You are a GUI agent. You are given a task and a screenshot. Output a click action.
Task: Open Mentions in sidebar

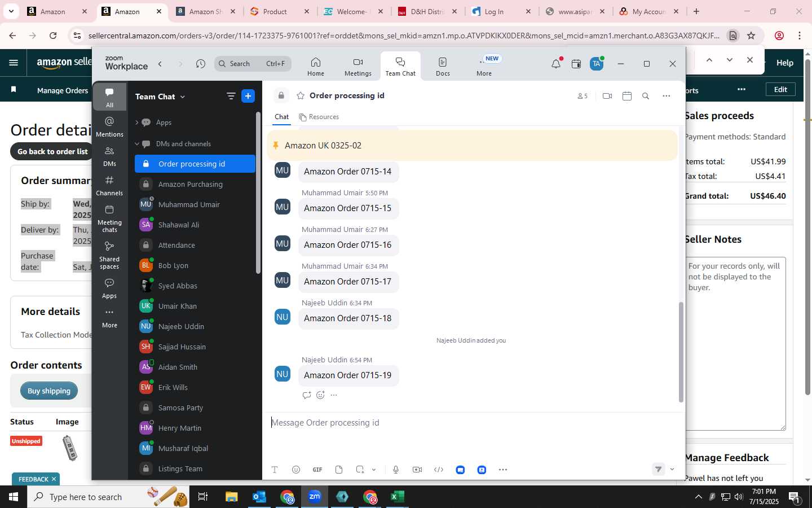pos(109,127)
